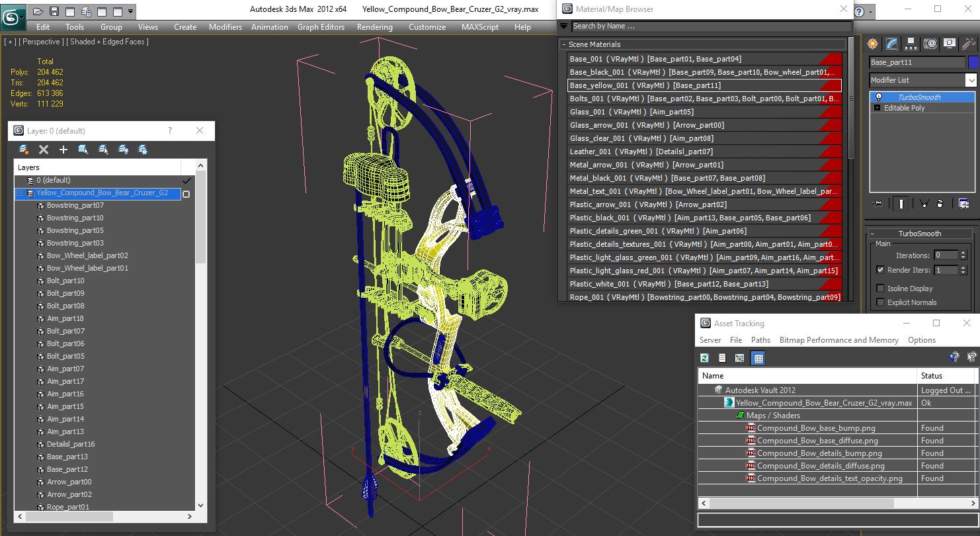The width and height of the screenshot is (980, 536).
Task: Click the [ Shaded + Edged Faces ] viewport label
Action: [107, 42]
